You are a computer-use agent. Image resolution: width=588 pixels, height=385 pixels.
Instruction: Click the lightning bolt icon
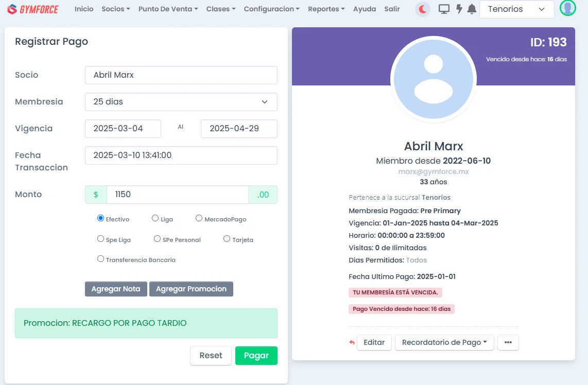[459, 9]
